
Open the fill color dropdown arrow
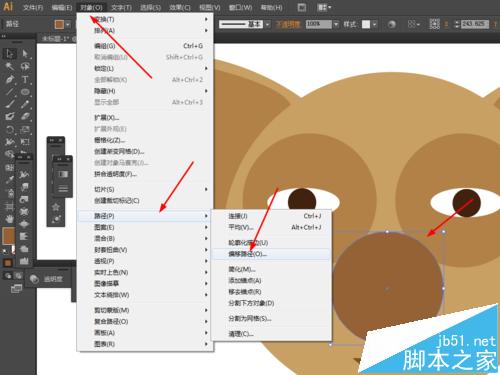point(68,24)
